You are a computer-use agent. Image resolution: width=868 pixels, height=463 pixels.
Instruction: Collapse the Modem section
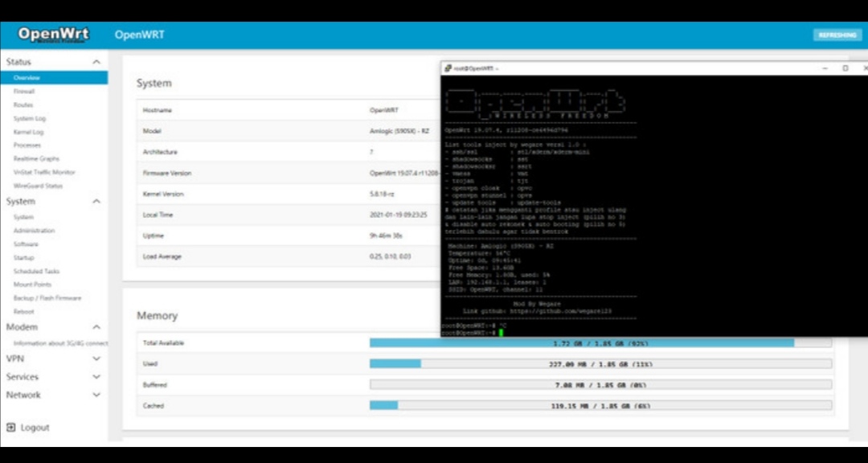(96, 326)
